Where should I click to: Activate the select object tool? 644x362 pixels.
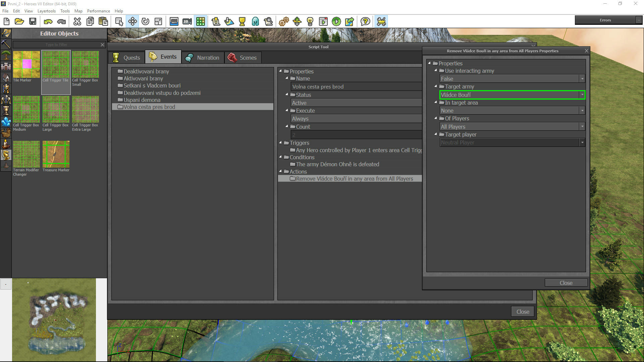click(119, 22)
